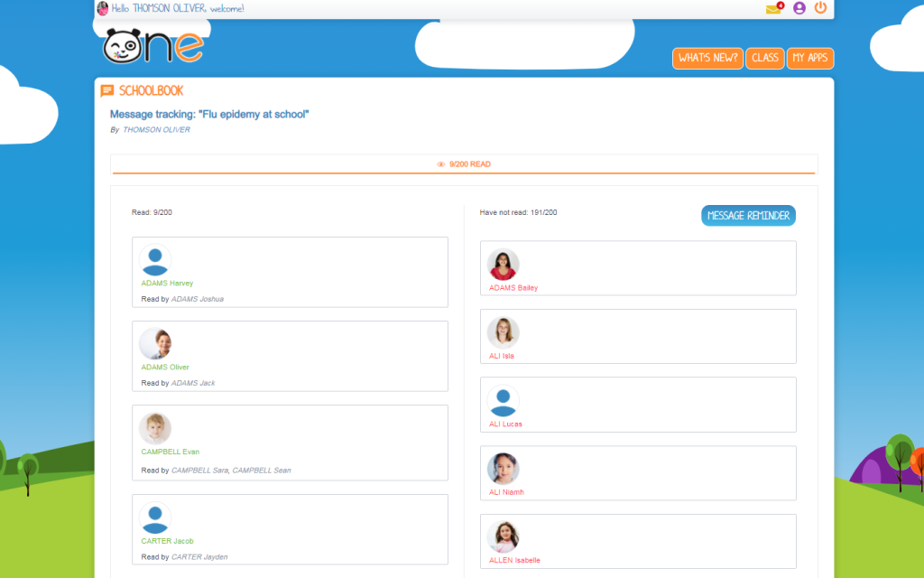The height and width of the screenshot is (578, 924).
Task: Click the Schoolbook speech bubble icon
Action: (x=106, y=91)
